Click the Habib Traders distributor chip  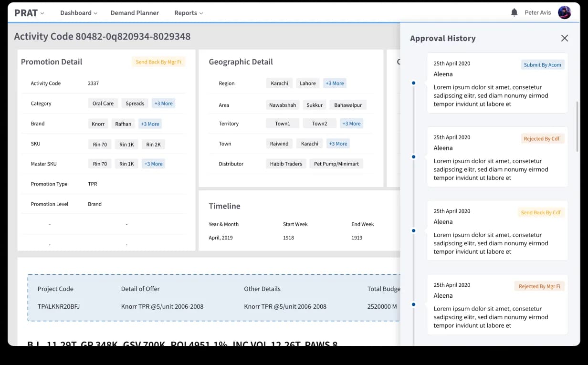(286, 164)
